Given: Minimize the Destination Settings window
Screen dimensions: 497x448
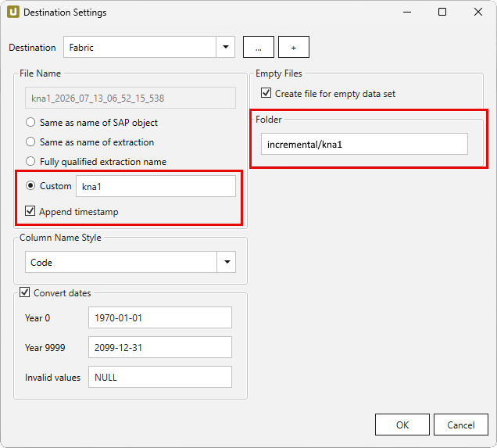Looking at the screenshot, I should [x=407, y=12].
